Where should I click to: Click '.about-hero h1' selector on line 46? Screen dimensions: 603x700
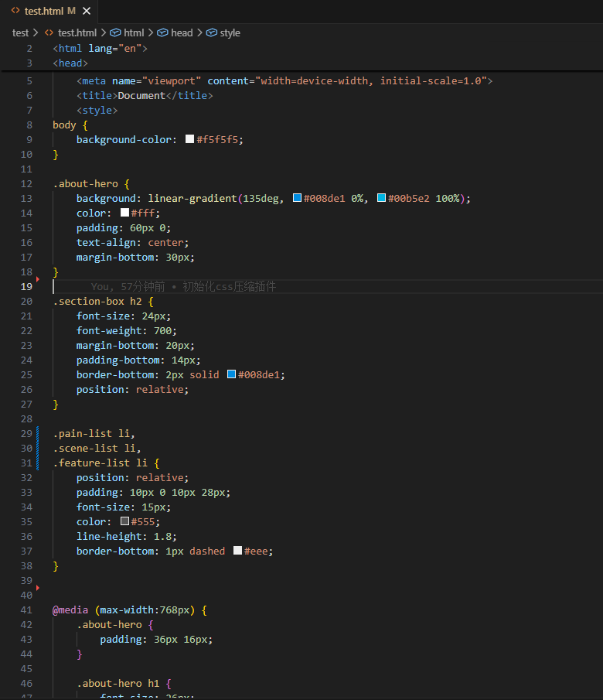tap(118, 684)
